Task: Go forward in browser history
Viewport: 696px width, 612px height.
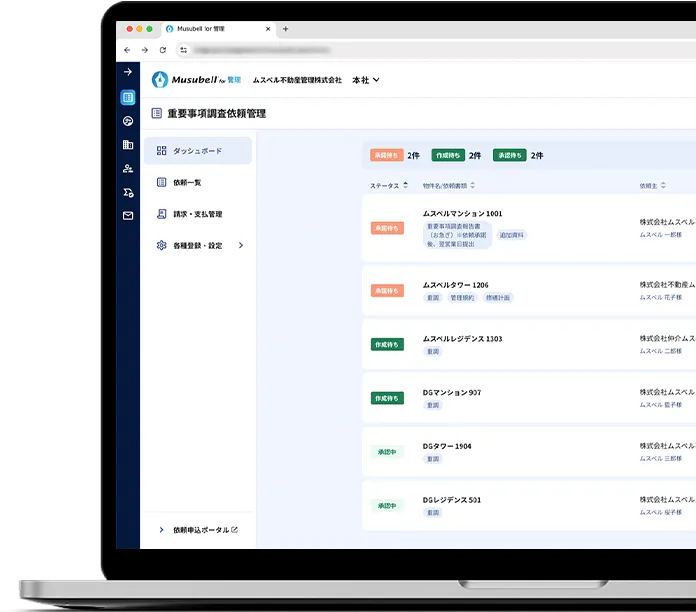Action: [x=145, y=50]
